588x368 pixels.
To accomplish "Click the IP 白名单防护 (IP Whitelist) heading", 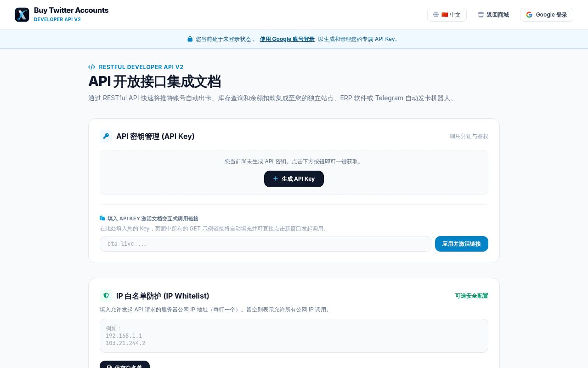I will click(163, 296).
